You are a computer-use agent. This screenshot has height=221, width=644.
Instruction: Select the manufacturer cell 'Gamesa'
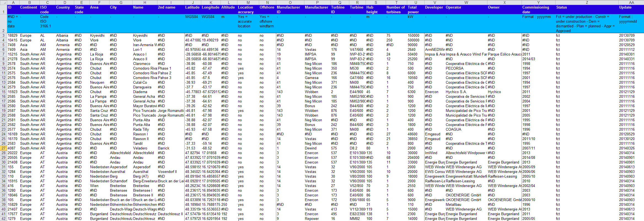pyautogui.click(x=317, y=78)
